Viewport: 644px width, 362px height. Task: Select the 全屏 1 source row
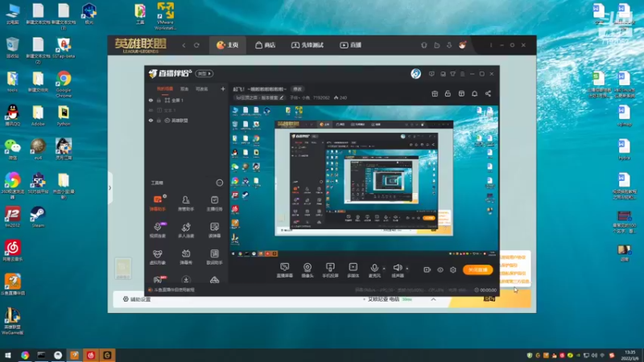click(x=187, y=100)
